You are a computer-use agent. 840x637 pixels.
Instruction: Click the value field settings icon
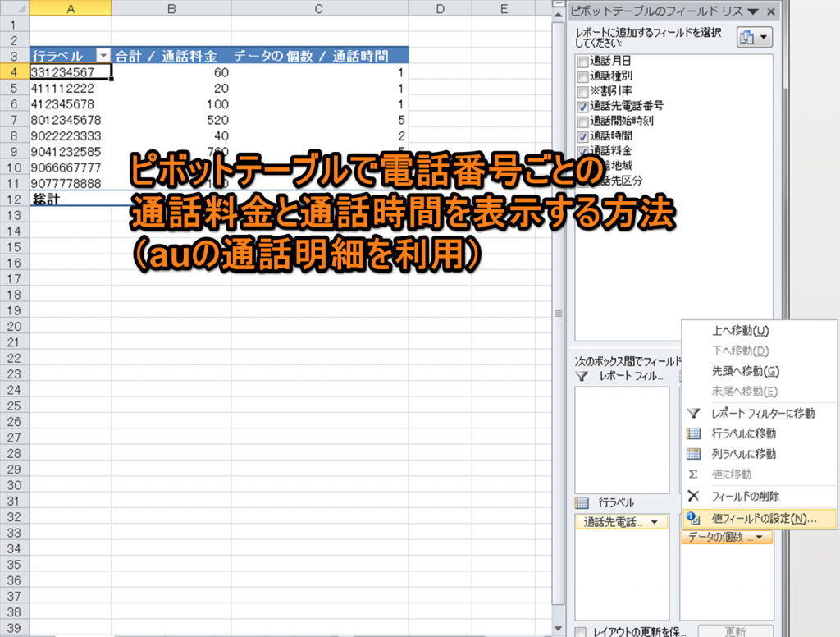point(694,518)
